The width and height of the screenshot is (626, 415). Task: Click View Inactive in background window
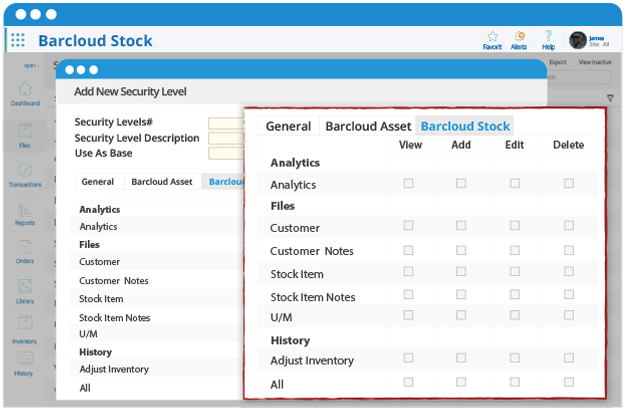(x=595, y=62)
